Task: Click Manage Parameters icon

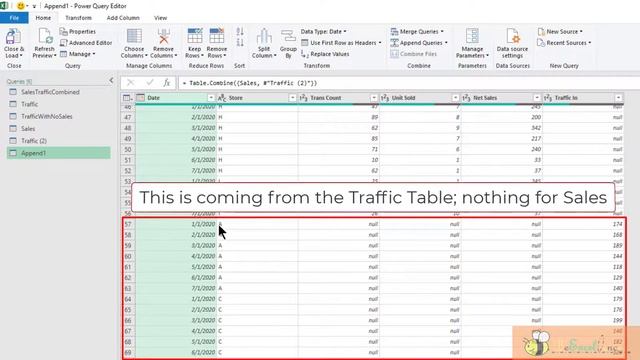Action: point(472,36)
